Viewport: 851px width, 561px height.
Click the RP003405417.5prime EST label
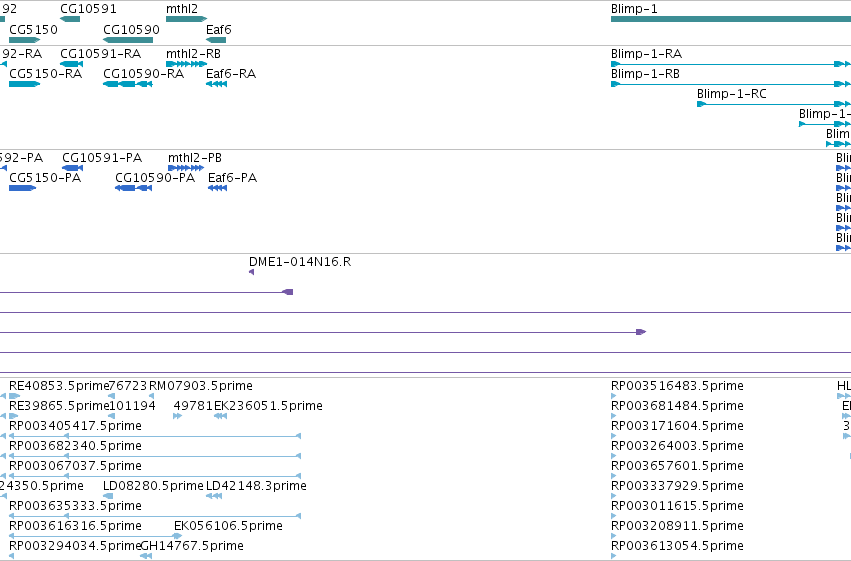(75, 426)
